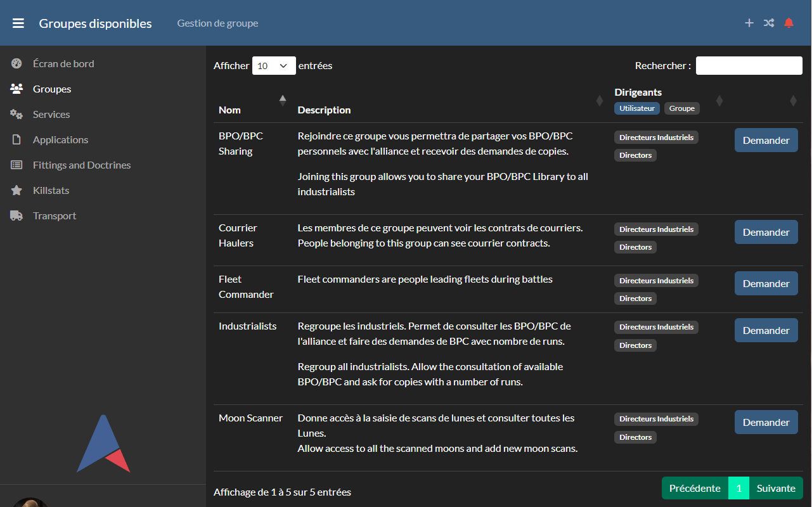
Task: Click the Moon Scanner group name
Action: [x=250, y=418]
